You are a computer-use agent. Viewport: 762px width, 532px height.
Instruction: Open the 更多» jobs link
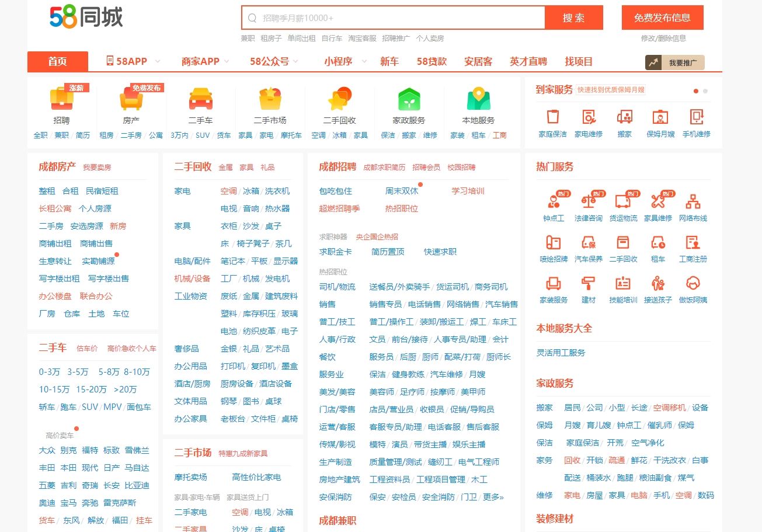pyautogui.click(x=493, y=497)
